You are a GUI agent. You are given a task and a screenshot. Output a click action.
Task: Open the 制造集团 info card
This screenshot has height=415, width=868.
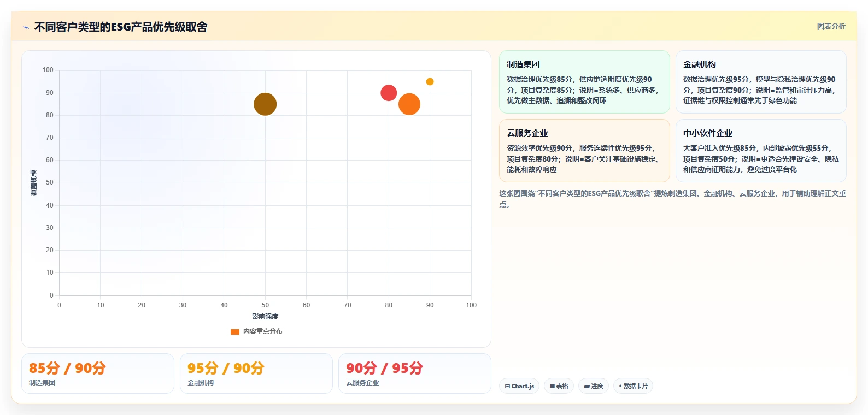tap(584, 82)
